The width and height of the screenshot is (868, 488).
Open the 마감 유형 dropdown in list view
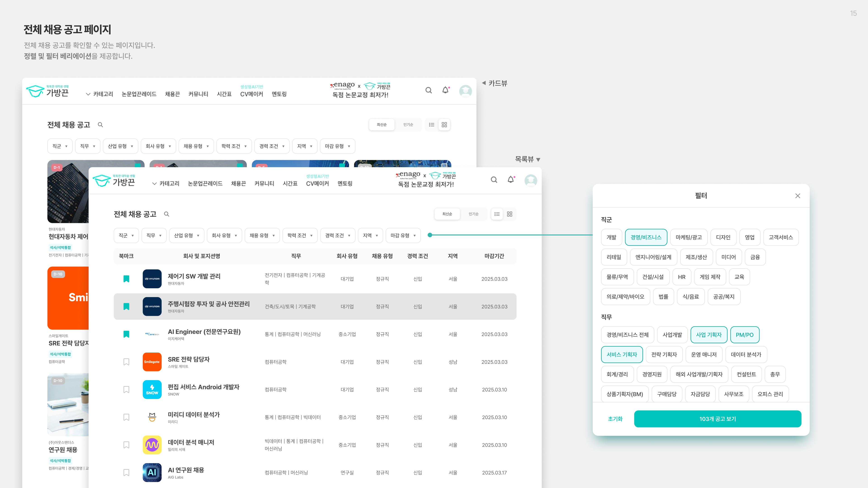(403, 236)
